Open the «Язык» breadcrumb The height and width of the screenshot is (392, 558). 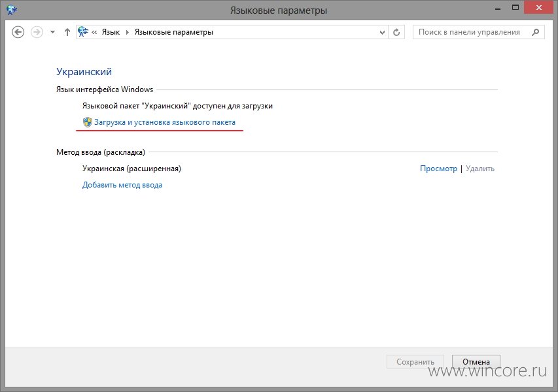click(x=111, y=32)
